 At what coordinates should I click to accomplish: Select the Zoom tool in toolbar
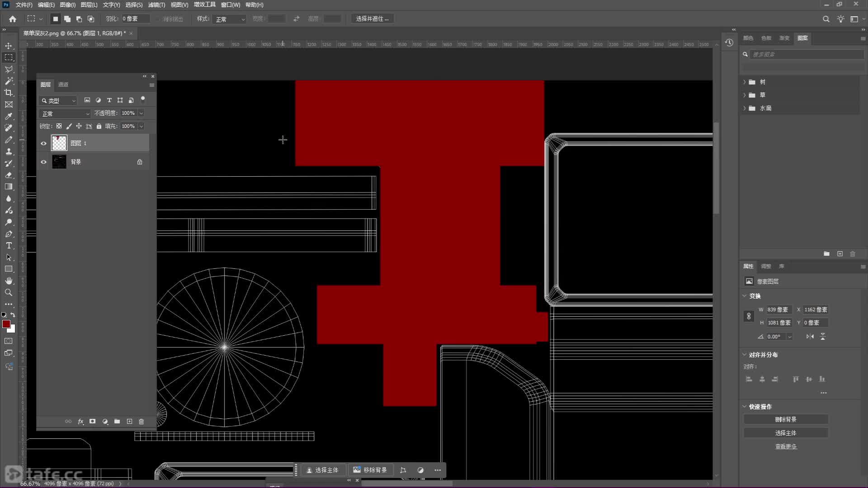coord(9,292)
